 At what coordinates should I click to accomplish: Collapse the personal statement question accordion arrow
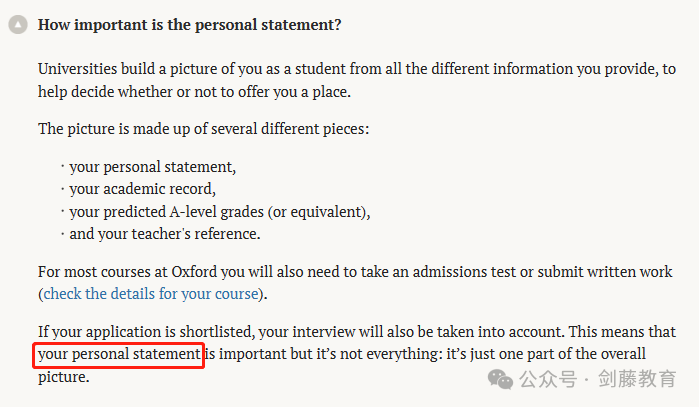18,25
